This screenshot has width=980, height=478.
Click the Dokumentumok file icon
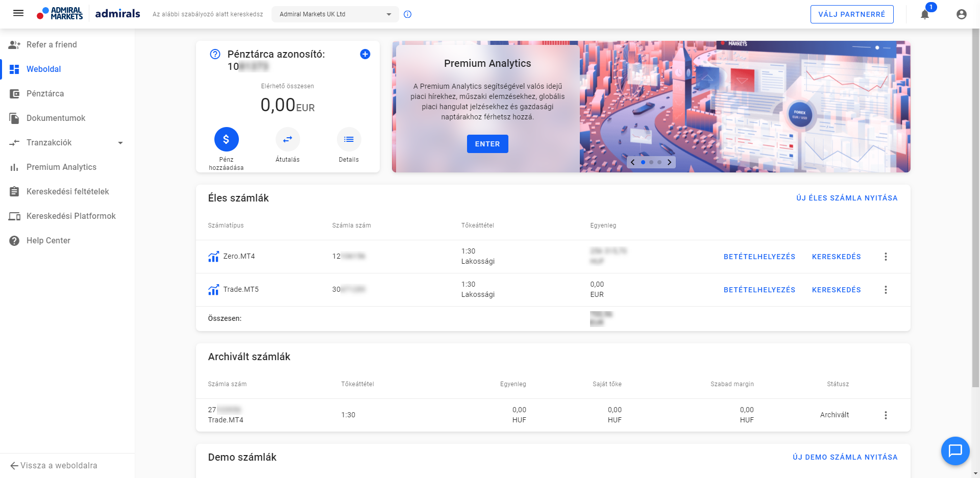14,118
